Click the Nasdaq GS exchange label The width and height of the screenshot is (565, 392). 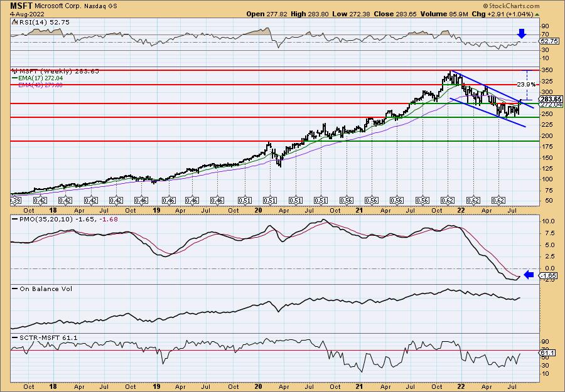click(x=99, y=6)
